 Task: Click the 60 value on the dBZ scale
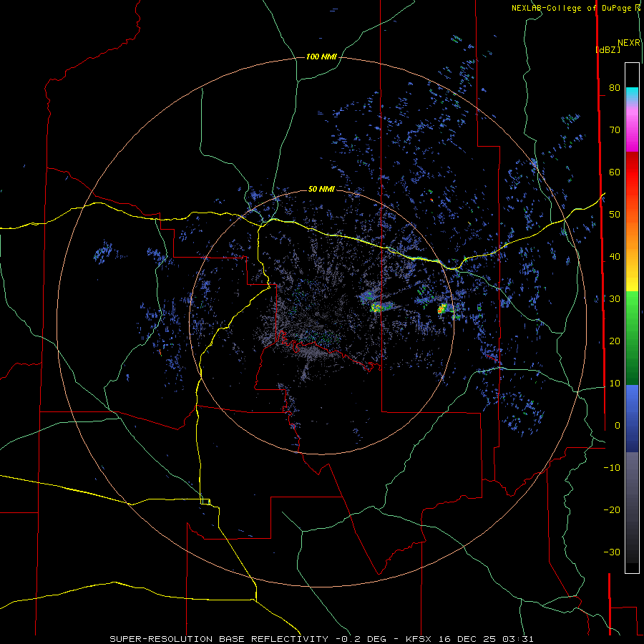pos(615,172)
